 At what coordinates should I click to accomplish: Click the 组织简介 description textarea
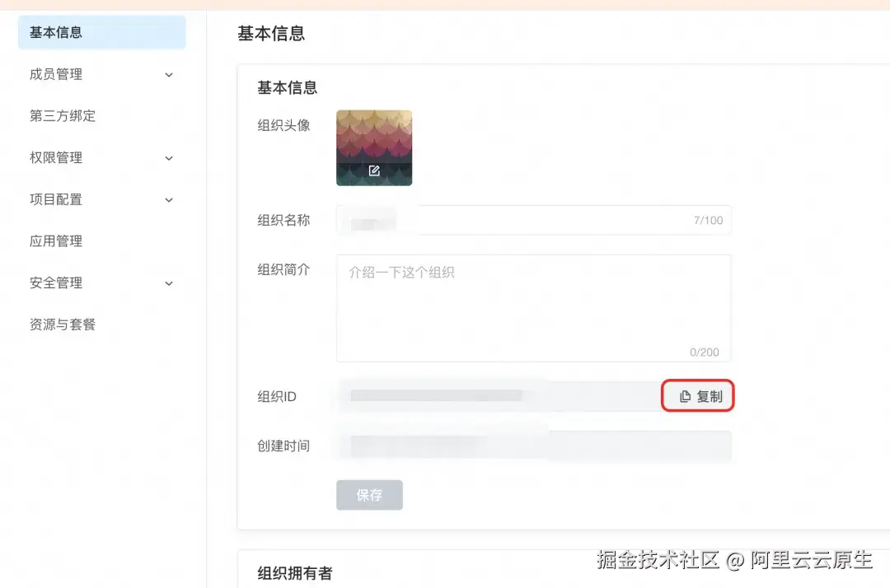coord(534,308)
